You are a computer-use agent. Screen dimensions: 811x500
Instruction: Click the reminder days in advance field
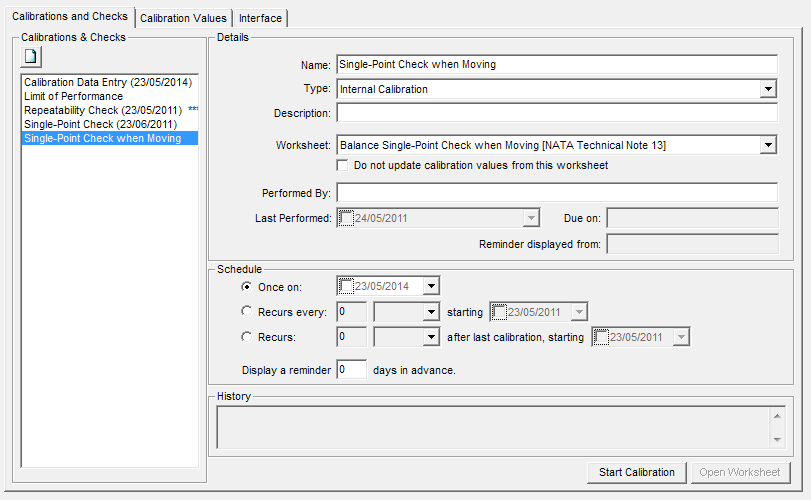[x=352, y=370]
